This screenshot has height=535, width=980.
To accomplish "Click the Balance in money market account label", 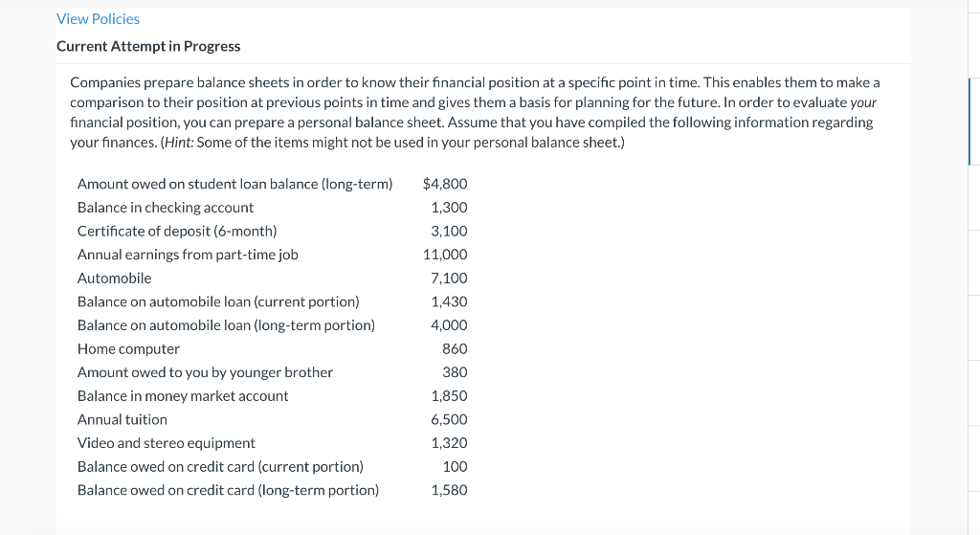I will [x=183, y=396].
